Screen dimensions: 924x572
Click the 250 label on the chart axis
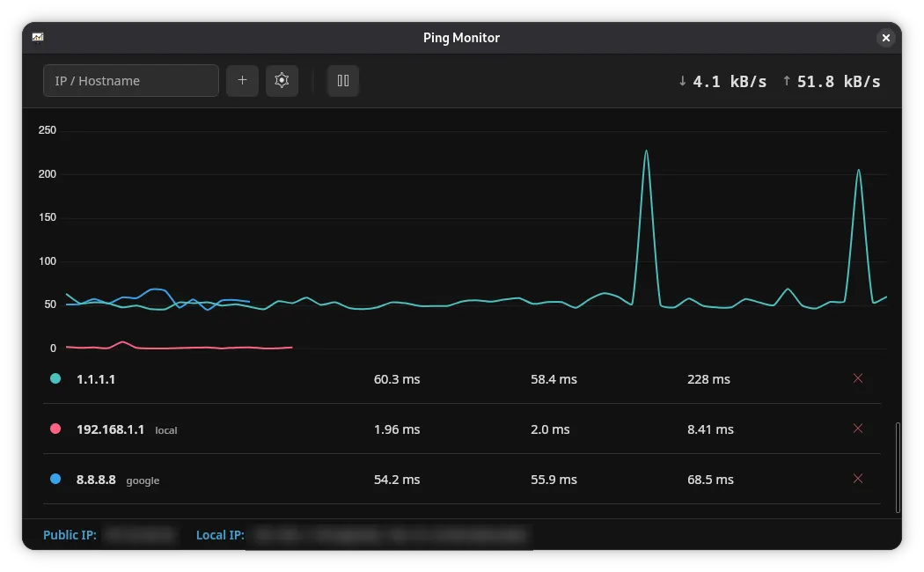tap(48, 130)
